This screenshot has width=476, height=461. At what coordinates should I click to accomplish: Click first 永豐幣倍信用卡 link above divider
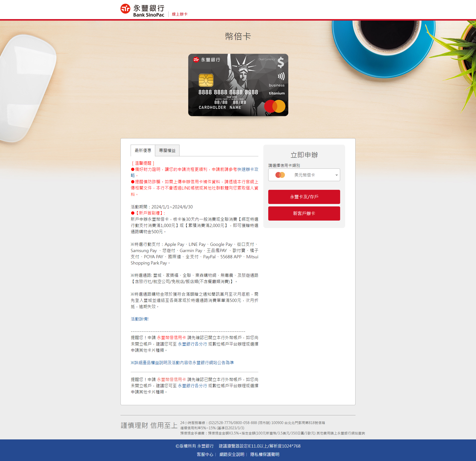(171, 338)
